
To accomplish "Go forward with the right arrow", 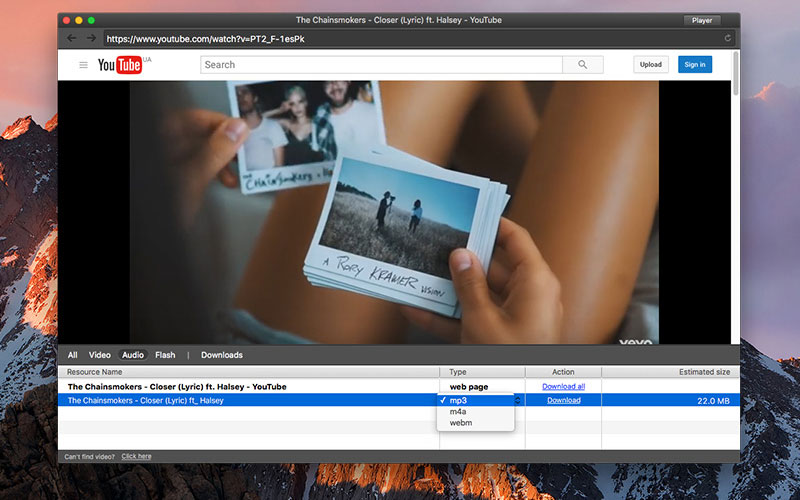I will click(91, 38).
